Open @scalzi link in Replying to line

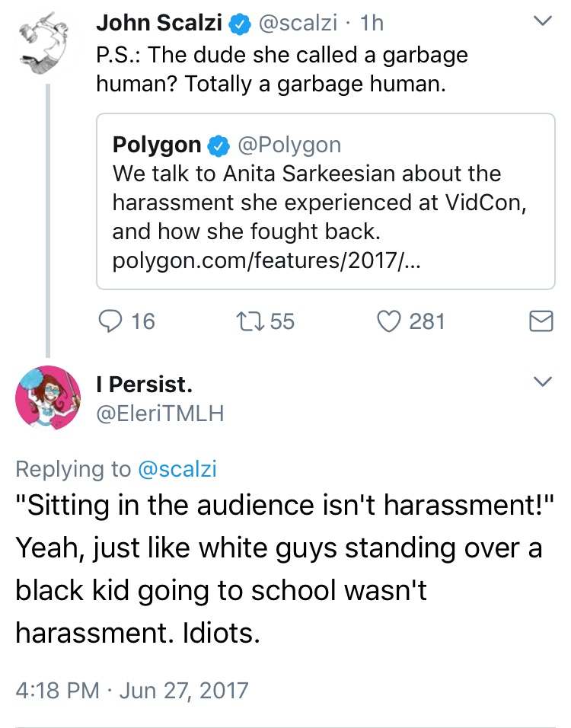[177, 469]
